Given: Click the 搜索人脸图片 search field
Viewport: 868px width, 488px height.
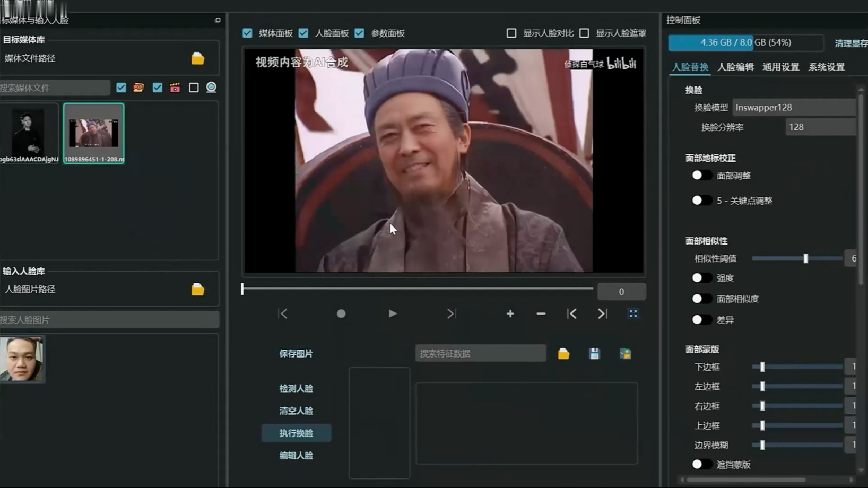Looking at the screenshot, I should (x=109, y=319).
